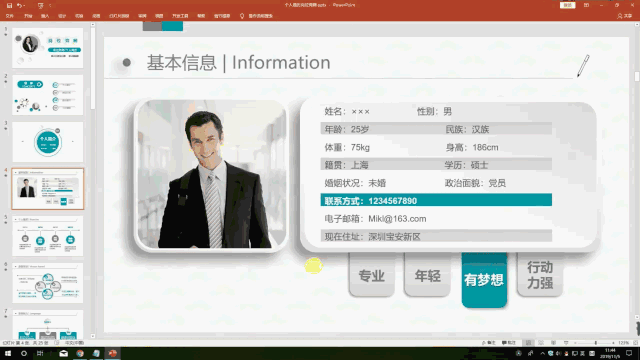Open the Mail app on taskbar
Screen dimensions: 640x360
pos(63,353)
